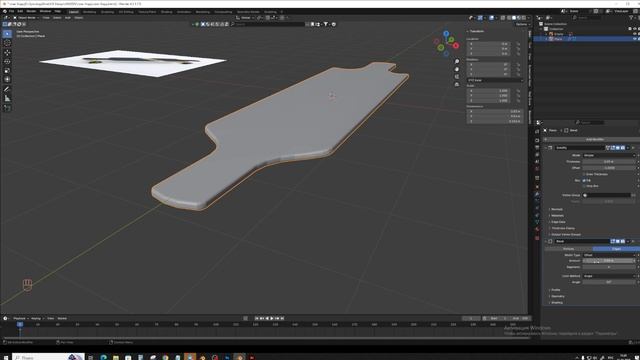The height and width of the screenshot is (360, 640).
Task: Expand the Thickness Clamp subpanel
Action: [562, 228]
